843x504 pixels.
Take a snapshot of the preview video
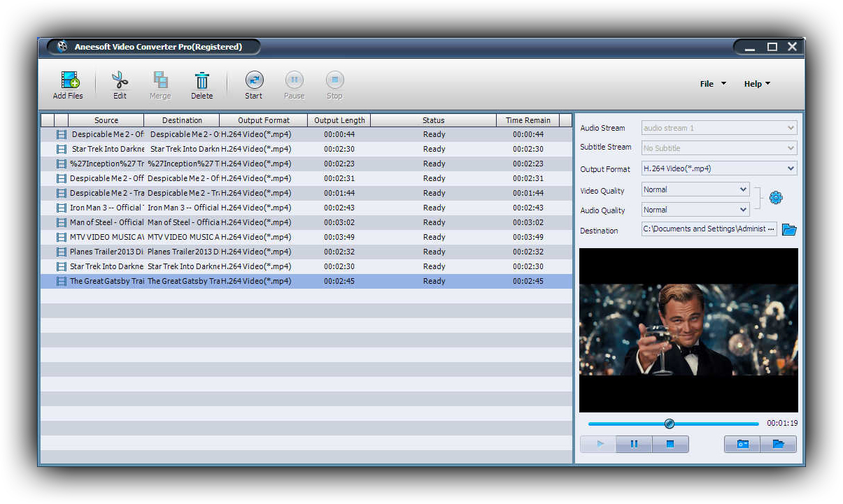tap(742, 444)
